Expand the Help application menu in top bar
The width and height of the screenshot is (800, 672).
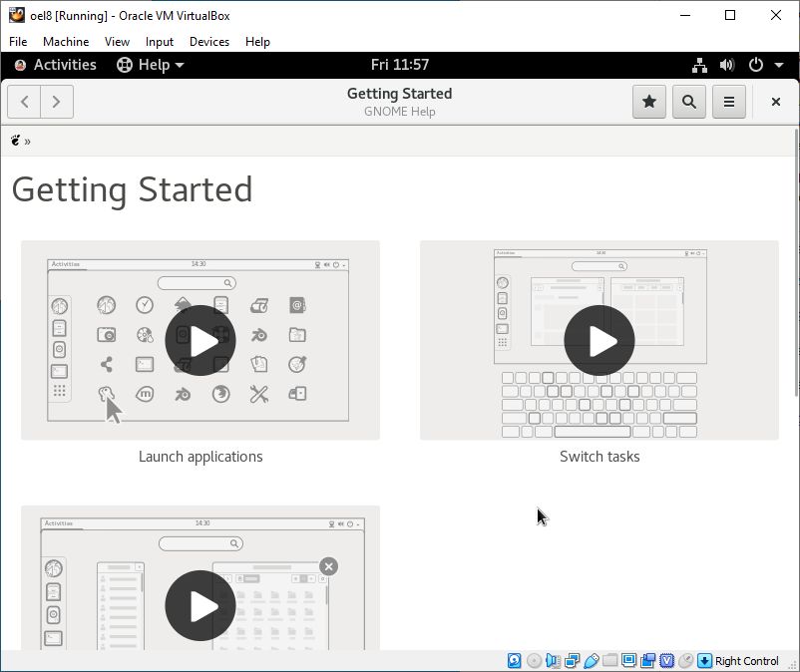(151, 65)
